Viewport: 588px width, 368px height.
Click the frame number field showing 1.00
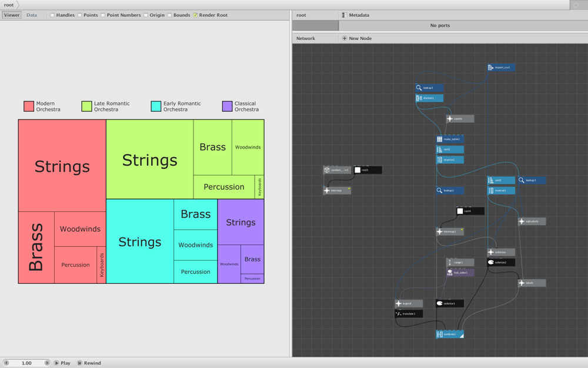tap(26, 363)
